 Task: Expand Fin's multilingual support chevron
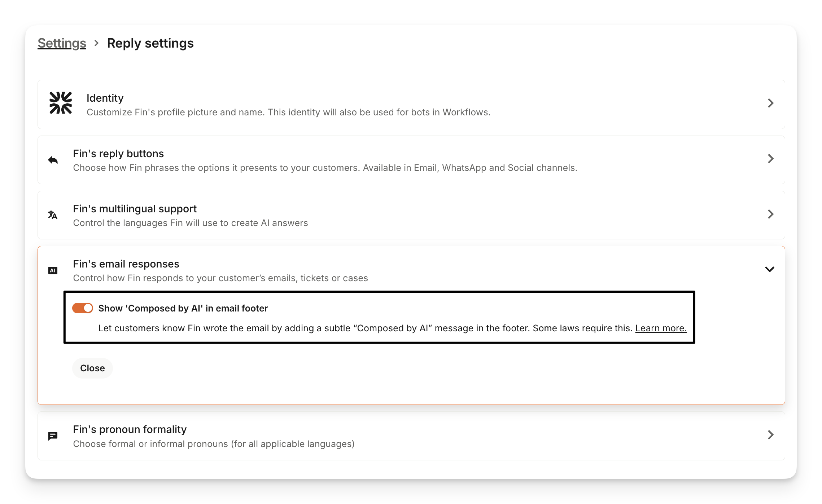[770, 214]
